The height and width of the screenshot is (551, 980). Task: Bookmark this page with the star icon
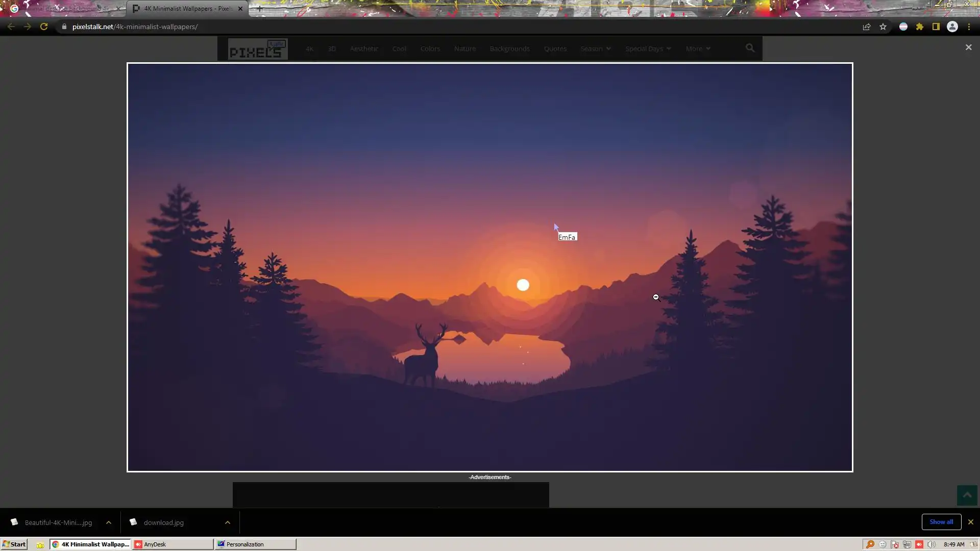pos(883,27)
